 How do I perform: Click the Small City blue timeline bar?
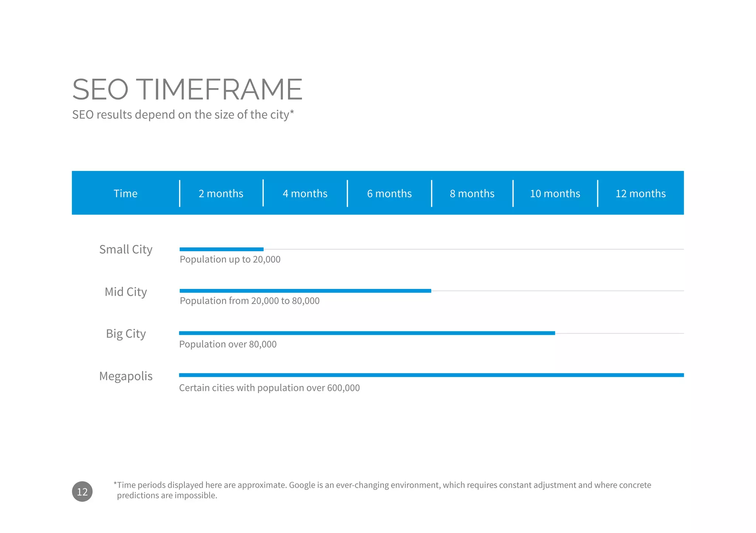[x=221, y=249]
